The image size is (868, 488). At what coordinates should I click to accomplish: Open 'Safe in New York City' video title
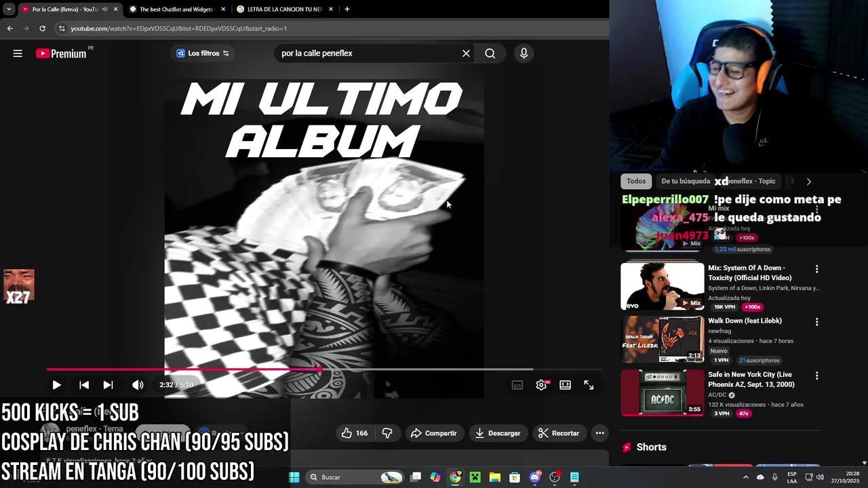point(751,380)
